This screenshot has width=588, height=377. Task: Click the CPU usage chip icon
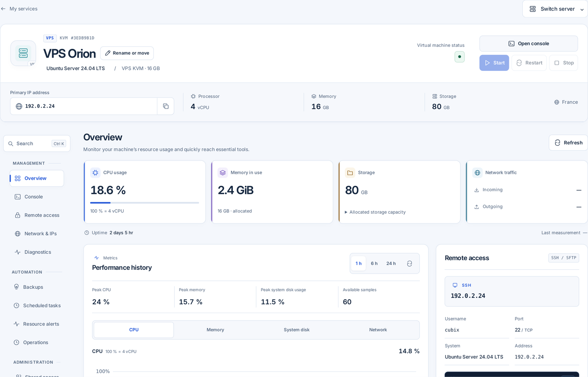click(96, 173)
